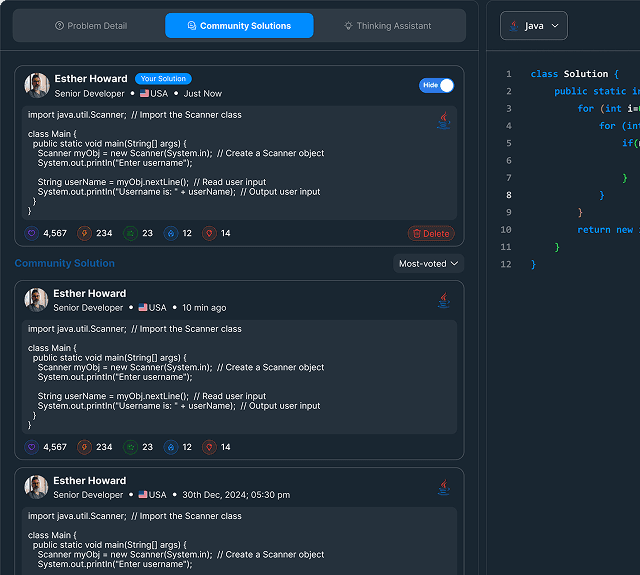
Task: Click the lightbulb icon showing 234
Action: (84, 233)
